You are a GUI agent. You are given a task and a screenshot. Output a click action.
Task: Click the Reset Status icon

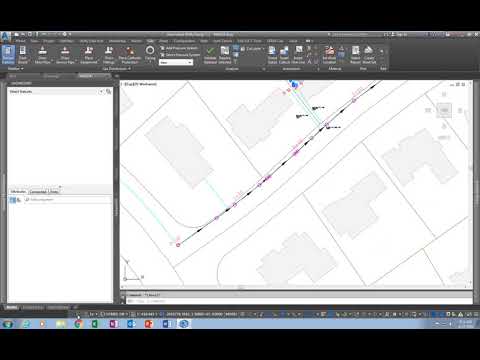(x=272, y=55)
